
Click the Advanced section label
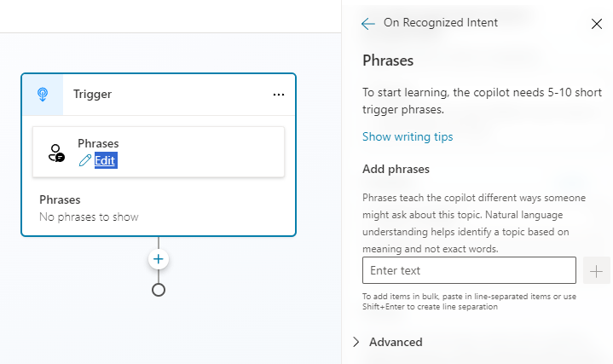point(396,342)
